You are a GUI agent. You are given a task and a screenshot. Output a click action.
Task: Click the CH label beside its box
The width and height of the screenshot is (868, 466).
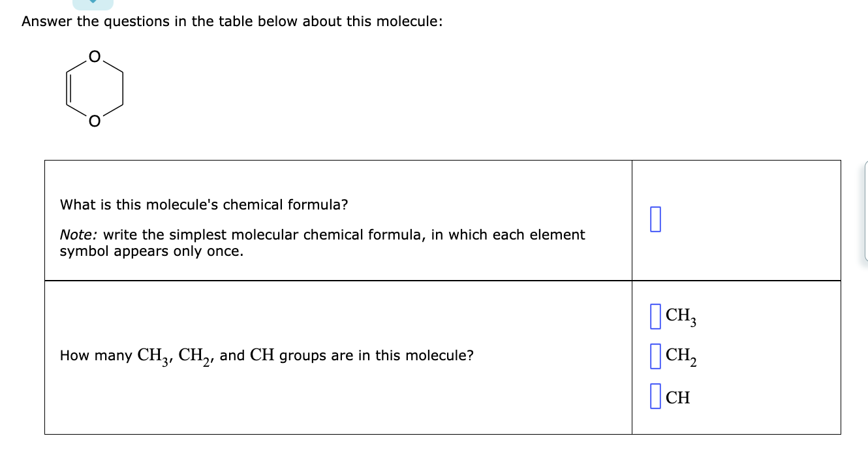(x=678, y=397)
